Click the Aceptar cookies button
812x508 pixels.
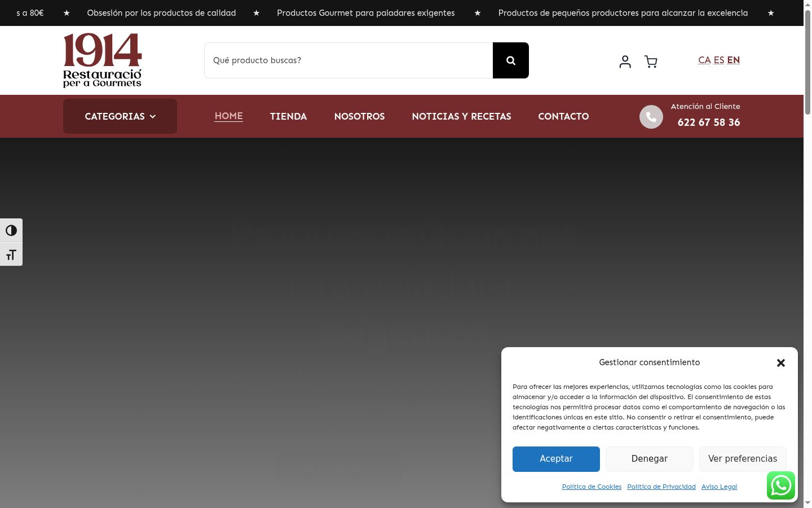coord(556,459)
